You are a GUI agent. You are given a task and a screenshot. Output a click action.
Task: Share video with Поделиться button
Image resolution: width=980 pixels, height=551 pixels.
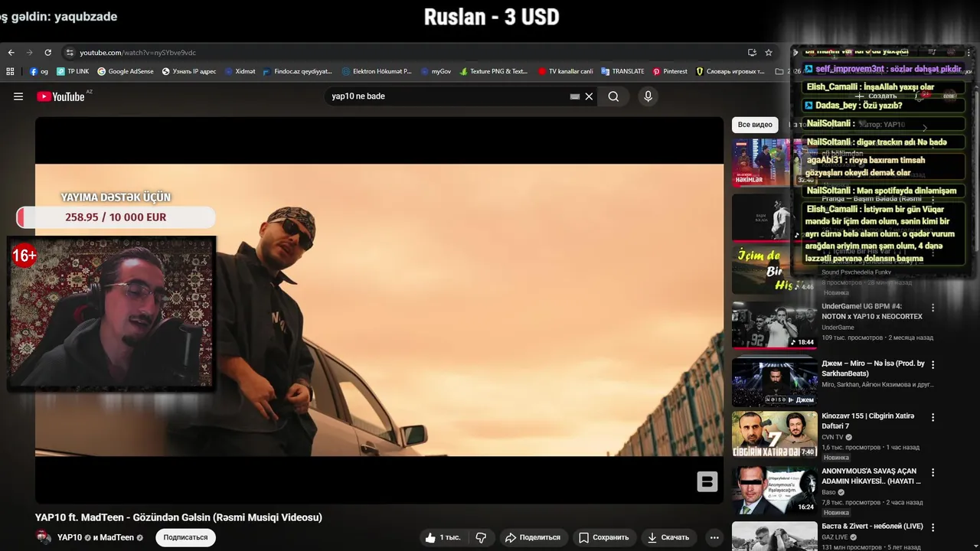[533, 537]
